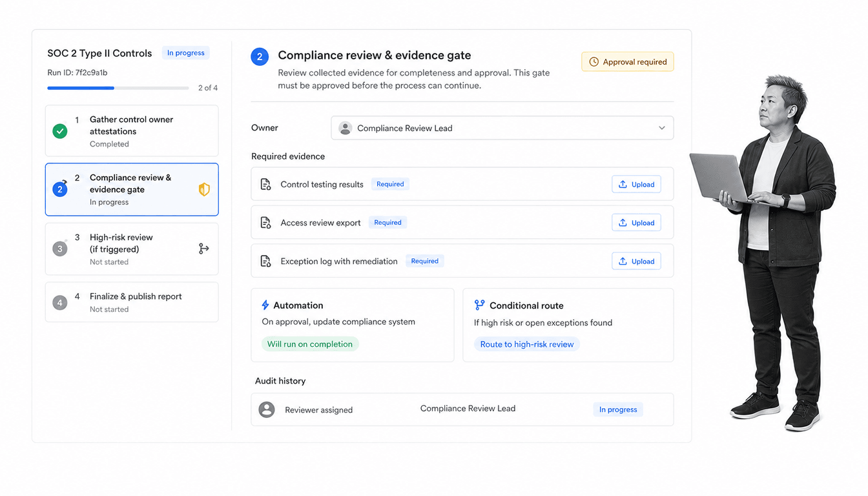
Task: Click the In progress status in Audit history
Action: (618, 409)
